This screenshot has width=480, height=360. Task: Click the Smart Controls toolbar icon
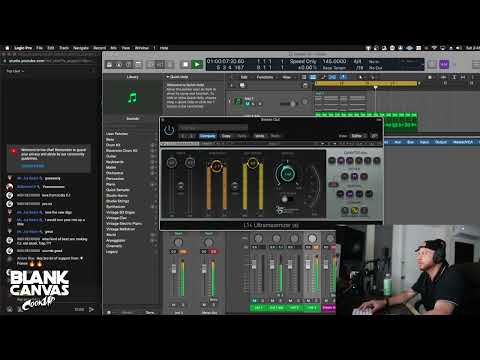click(x=151, y=64)
